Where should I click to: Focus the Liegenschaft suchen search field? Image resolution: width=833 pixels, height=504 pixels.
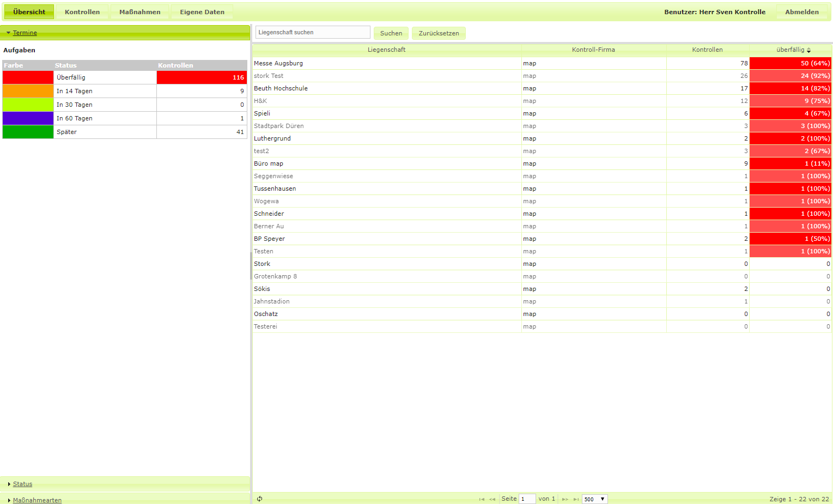[313, 33]
